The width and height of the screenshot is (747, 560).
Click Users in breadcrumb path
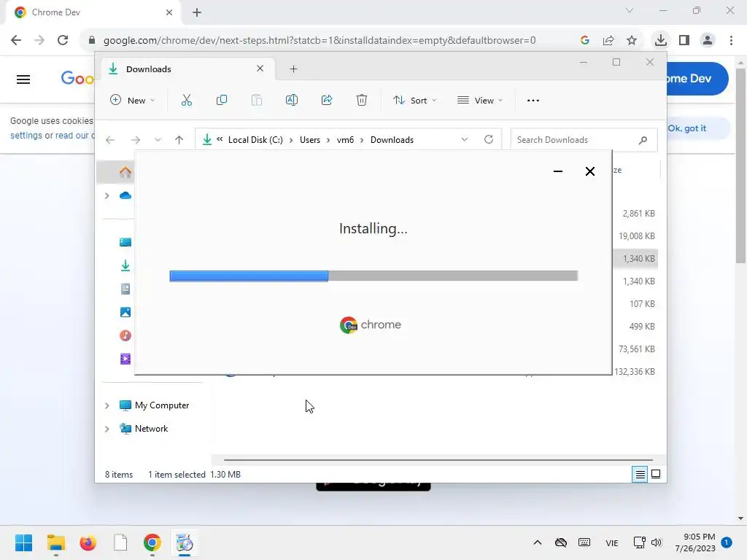(x=309, y=140)
